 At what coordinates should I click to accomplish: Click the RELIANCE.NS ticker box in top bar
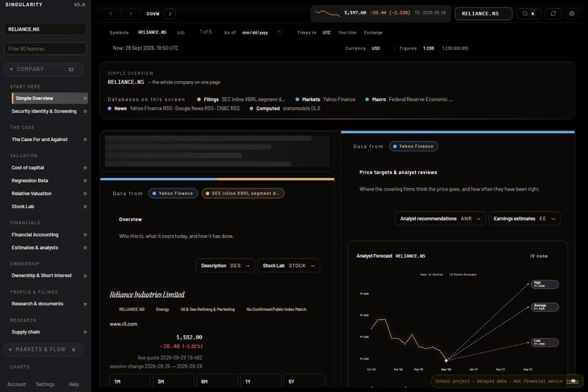pyautogui.click(x=484, y=13)
